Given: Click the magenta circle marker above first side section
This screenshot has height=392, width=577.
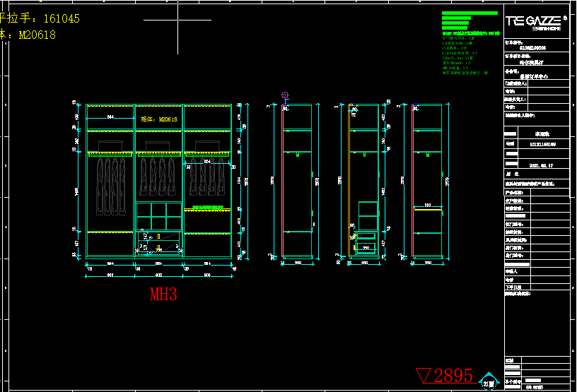Looking at the screenshot, I should point(285,95).
